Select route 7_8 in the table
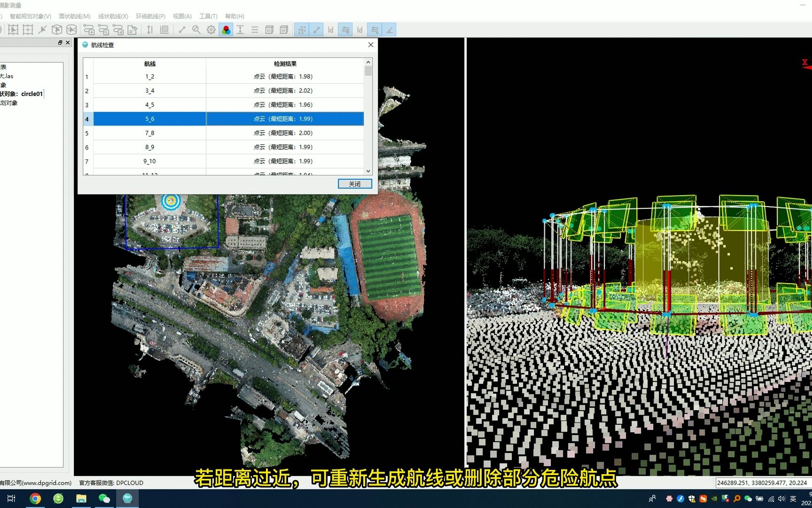The image size is (812, 508). pyautogui.click(x=149, y=133)
